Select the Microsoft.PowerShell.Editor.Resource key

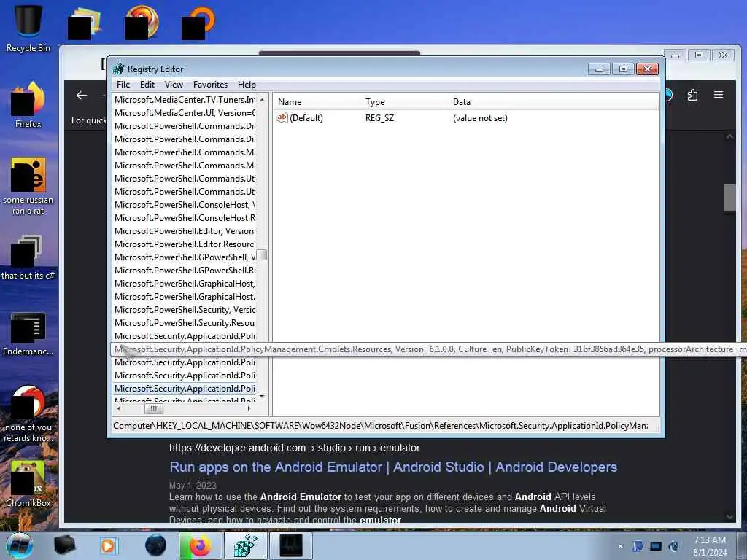[185, 244]
